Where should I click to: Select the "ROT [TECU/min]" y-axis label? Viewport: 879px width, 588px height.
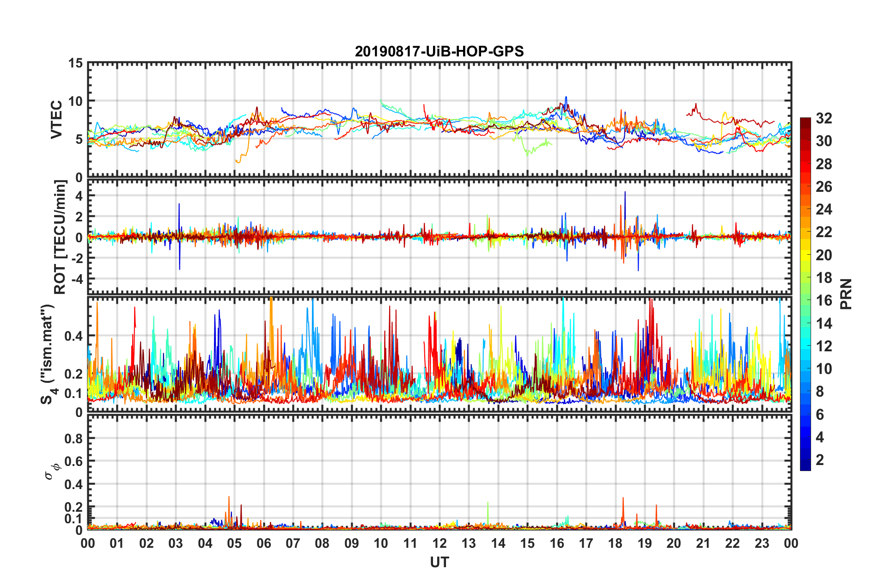point(60,237)
